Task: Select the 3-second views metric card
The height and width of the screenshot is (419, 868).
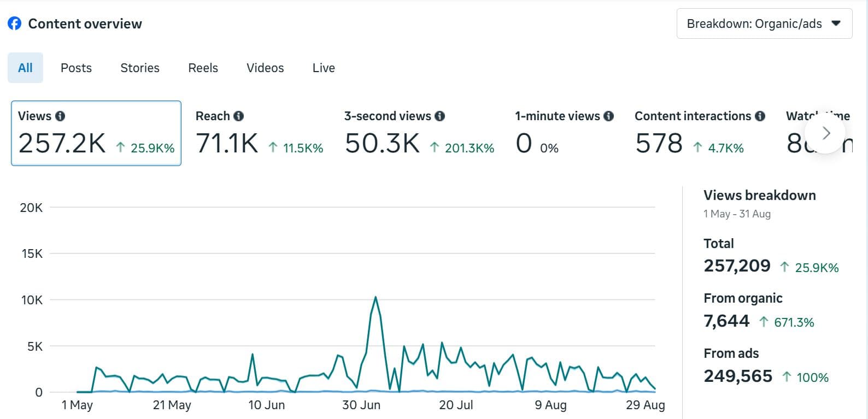Action: coord(419,133)
